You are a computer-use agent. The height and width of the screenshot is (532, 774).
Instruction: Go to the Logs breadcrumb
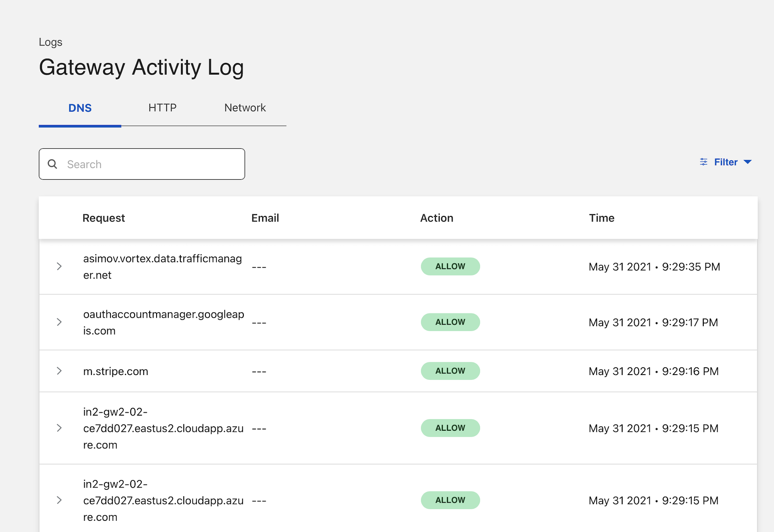pos(50,42)
